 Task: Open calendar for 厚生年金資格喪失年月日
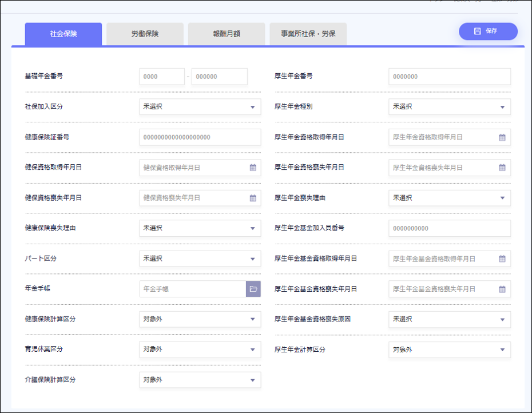pyautogui.click(x=502, y=168)
